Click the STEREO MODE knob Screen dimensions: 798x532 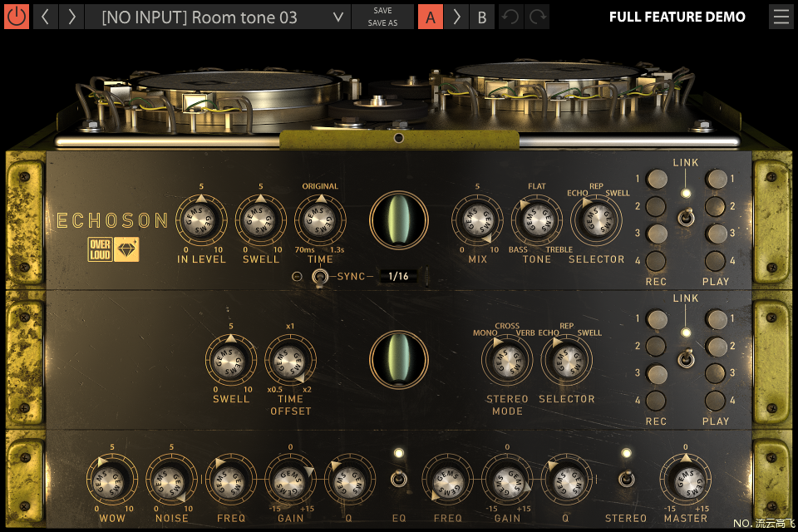tap(507, 361)
